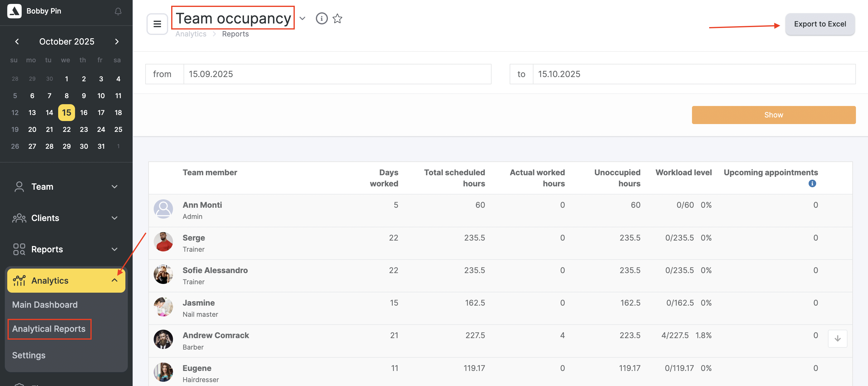Expand the Team sidebar section
This screenshot has height=386, width=868.
point(66,187)
